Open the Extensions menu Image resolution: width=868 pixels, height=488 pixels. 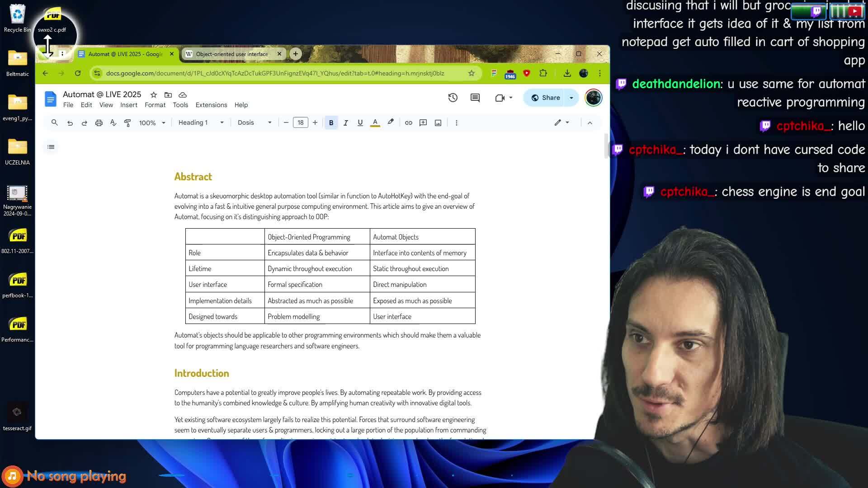click(x=211, y=105)
